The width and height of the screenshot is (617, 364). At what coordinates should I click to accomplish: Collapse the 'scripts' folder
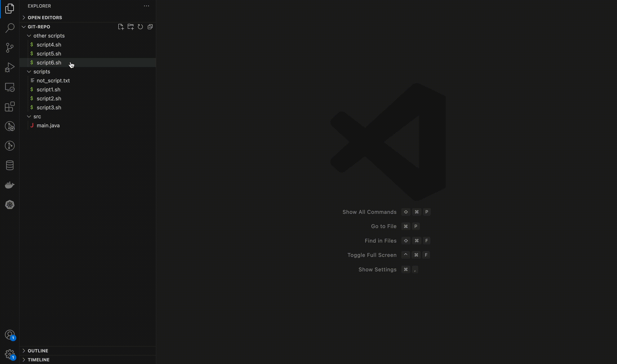click(x=42, y=72)
